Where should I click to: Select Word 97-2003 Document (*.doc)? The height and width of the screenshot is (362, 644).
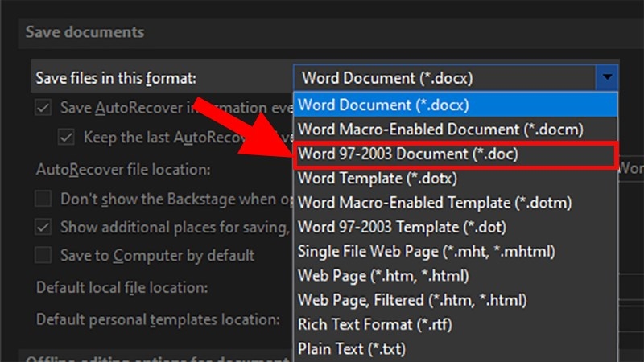tap(456, 154)
